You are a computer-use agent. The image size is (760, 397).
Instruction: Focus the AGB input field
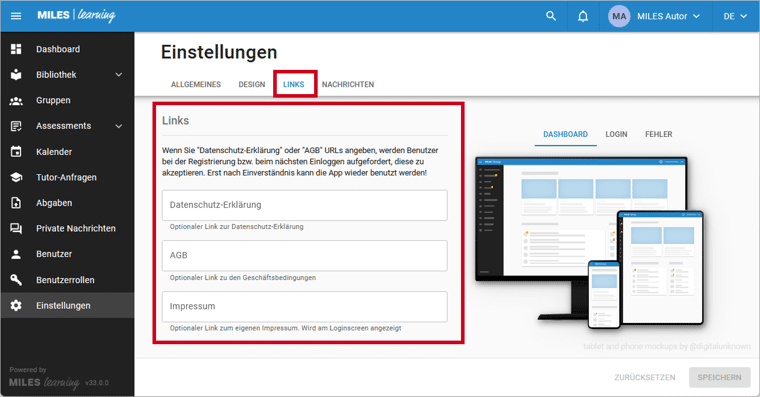coord(304,255)
